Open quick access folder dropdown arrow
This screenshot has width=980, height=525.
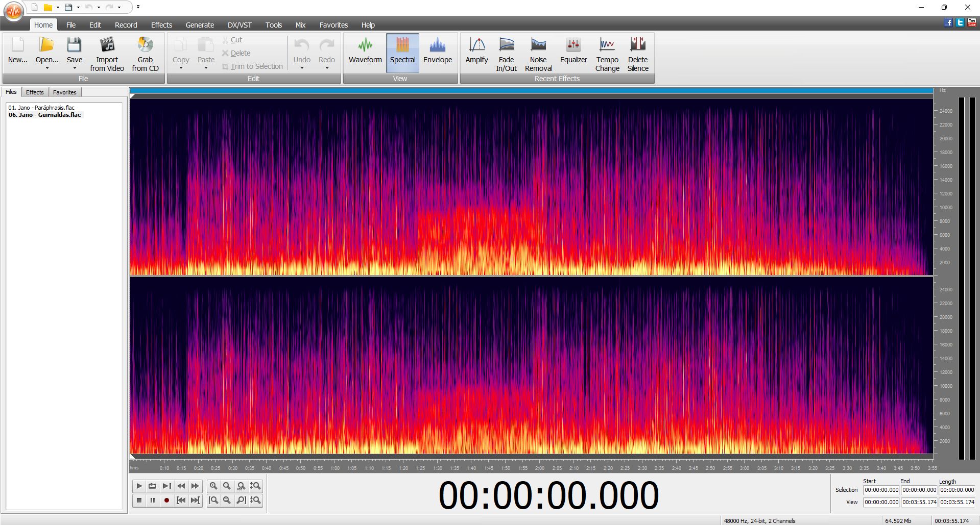point(58,8)
